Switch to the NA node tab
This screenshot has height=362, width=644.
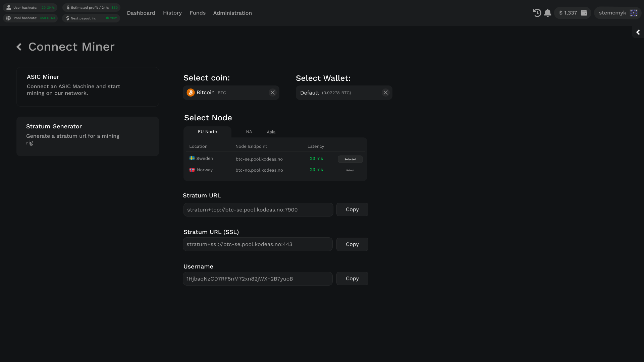(x=249, y=132)
